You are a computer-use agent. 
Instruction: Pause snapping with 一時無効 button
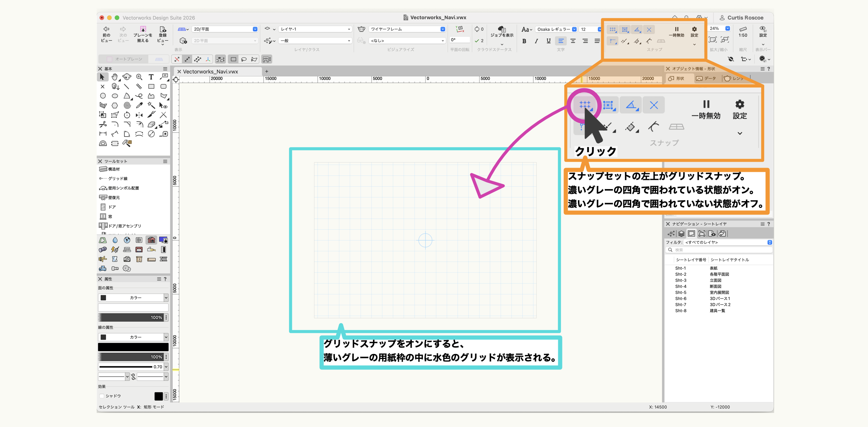point(676,31)
